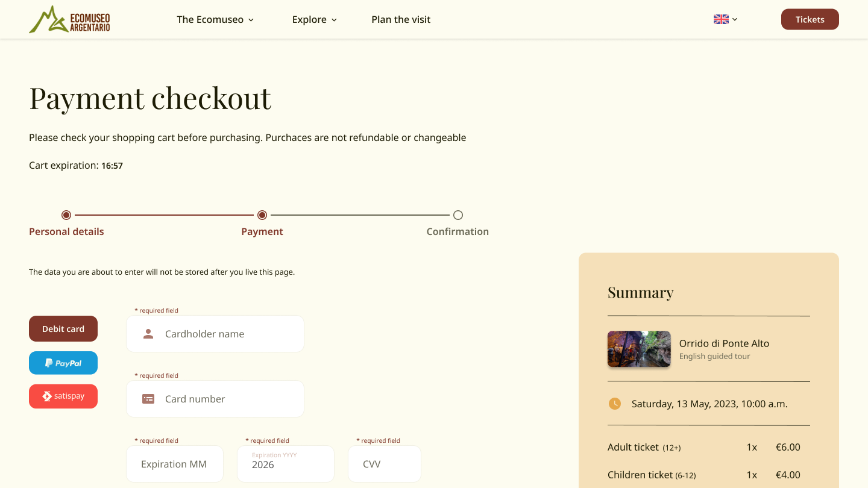Click the Confirmation step circle

[x=458, y=215]
